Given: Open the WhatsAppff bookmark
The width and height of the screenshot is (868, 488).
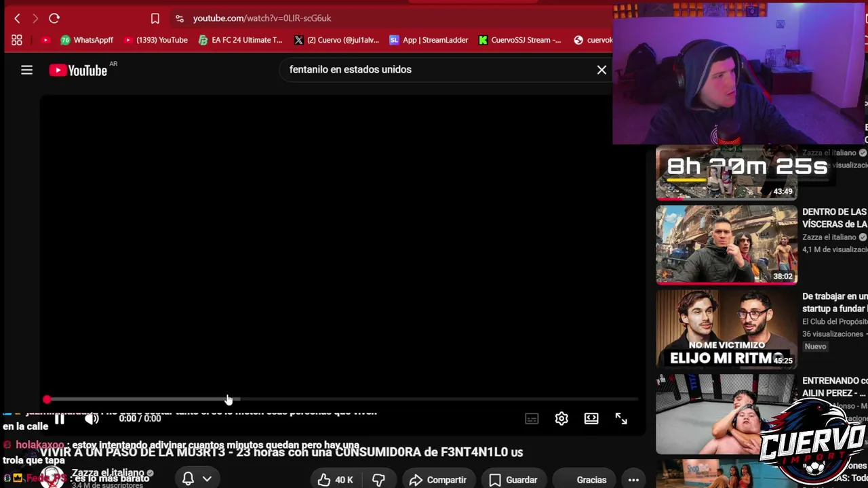Looking at the screenshot, I should tap(87, 40).
